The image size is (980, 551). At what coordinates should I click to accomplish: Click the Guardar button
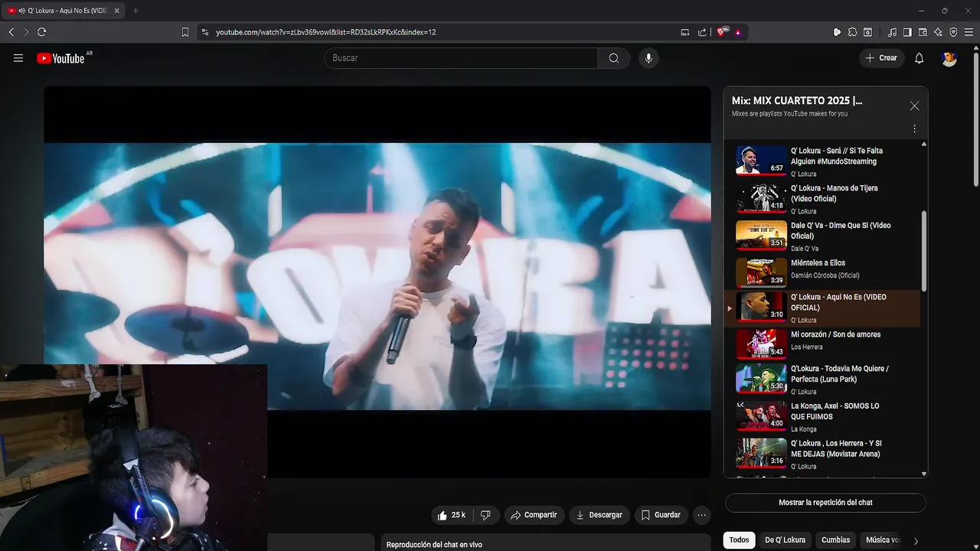[x=661, y=515]
